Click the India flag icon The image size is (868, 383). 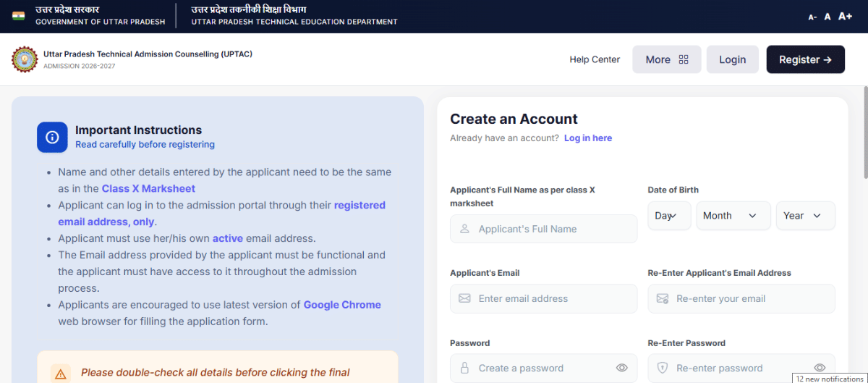point(18,16)
